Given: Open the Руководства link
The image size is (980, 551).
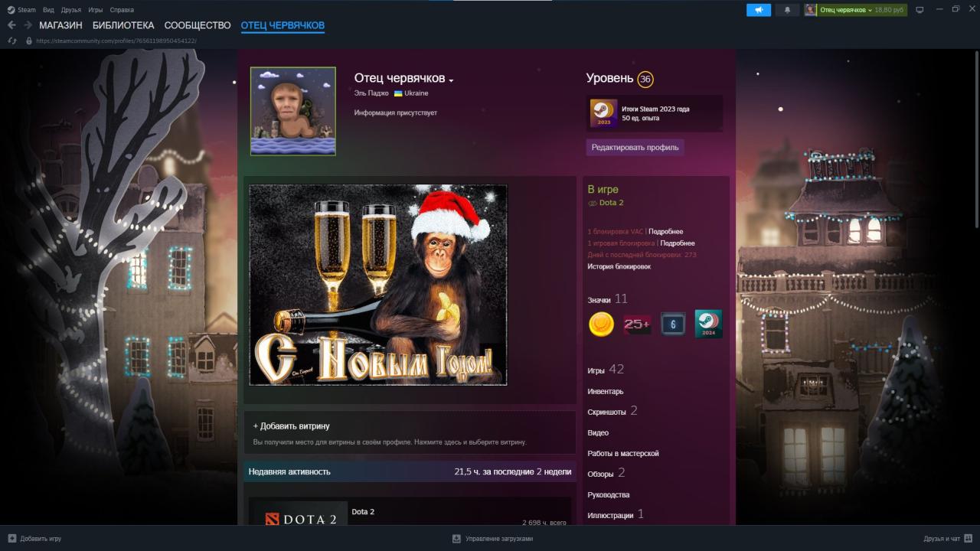Looking at the screenshot, I should [x=609, y=495].
